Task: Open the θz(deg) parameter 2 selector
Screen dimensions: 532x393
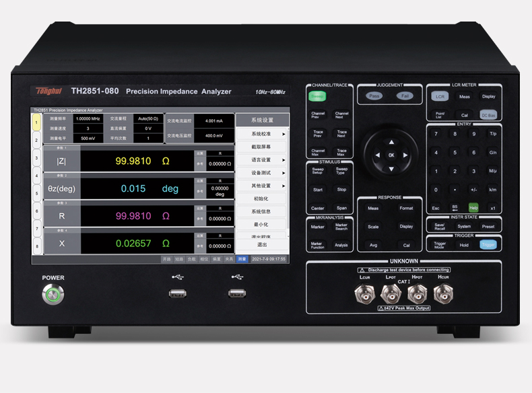Action: point(61,188)
